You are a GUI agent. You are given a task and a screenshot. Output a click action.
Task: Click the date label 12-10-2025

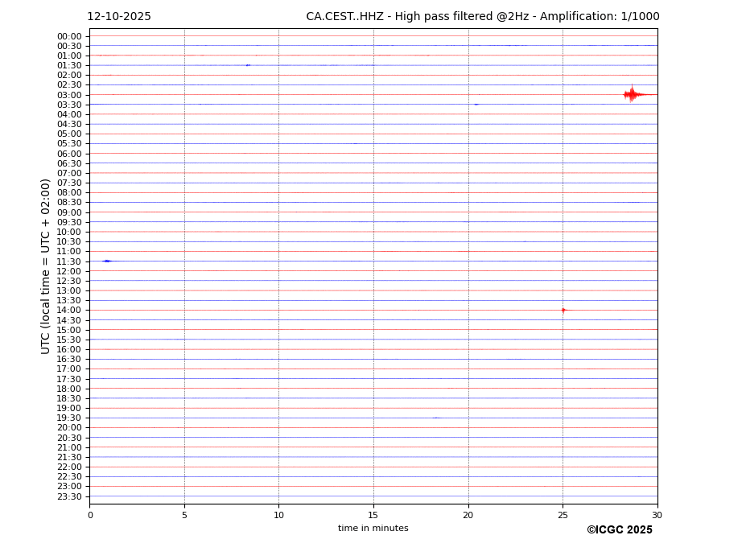click(119, 17)
